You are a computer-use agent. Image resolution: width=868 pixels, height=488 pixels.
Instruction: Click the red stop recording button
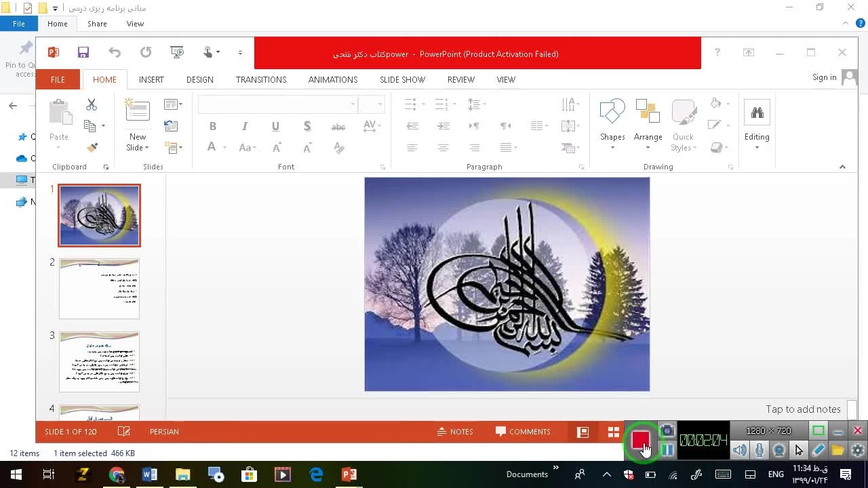click(640, 441)
